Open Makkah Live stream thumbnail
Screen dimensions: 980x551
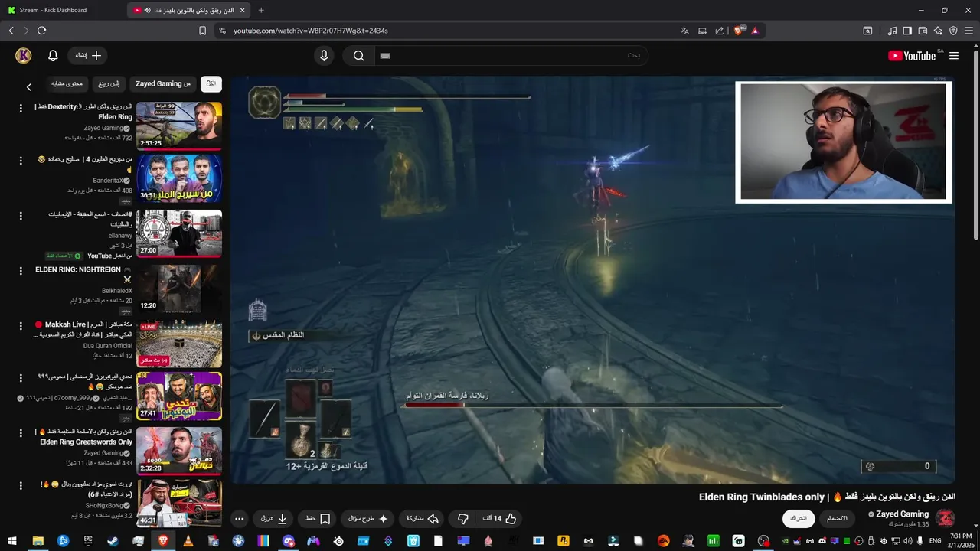(179, 344)
